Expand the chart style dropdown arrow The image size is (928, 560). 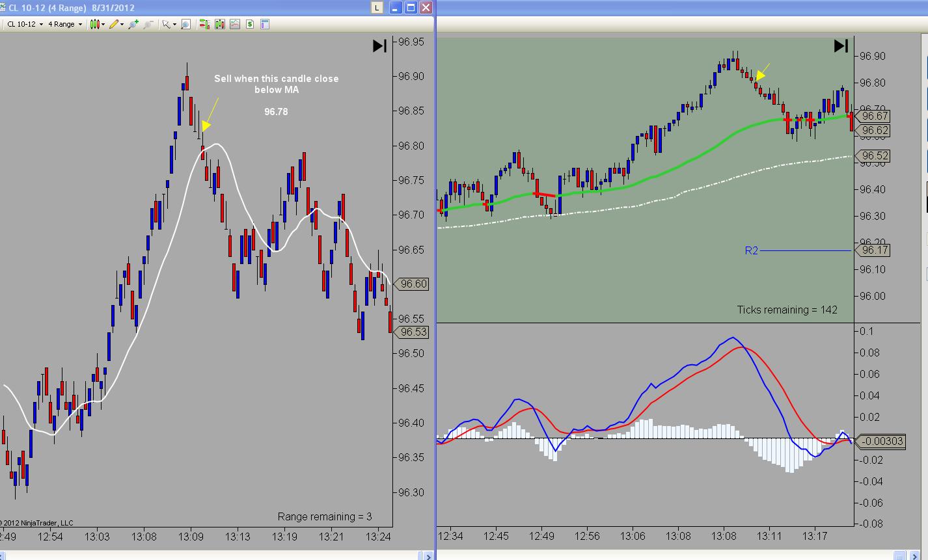click(103, 25)
